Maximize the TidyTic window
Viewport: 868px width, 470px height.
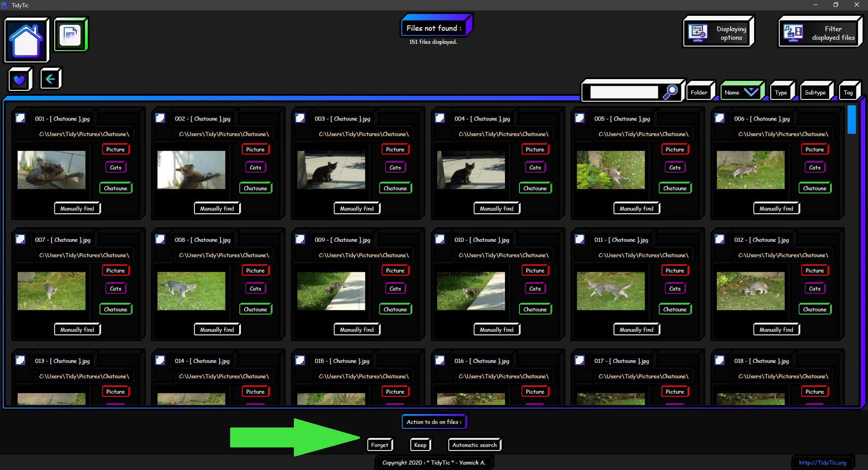pos(836,5)
